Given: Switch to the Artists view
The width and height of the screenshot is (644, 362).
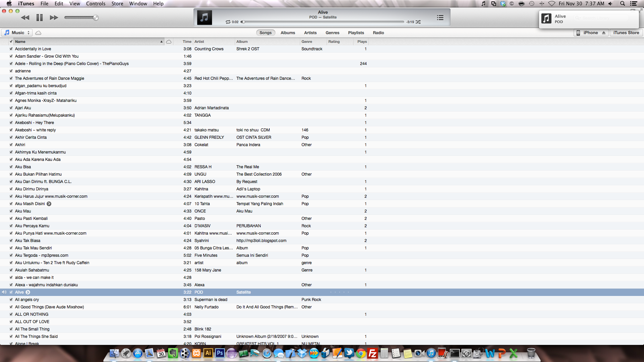Looking at the screenshot, I should coord(310,33).
